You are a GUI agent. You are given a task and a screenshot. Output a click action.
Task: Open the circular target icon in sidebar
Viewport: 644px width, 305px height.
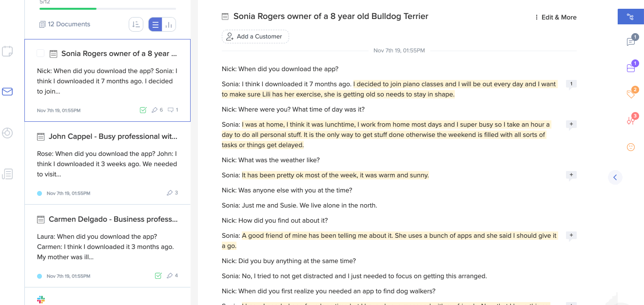point(7,133)
